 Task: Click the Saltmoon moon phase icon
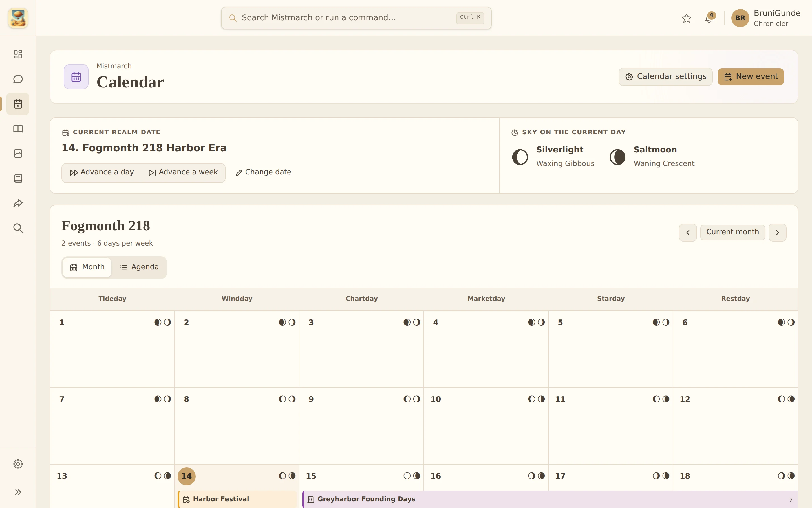pos(617,157)
